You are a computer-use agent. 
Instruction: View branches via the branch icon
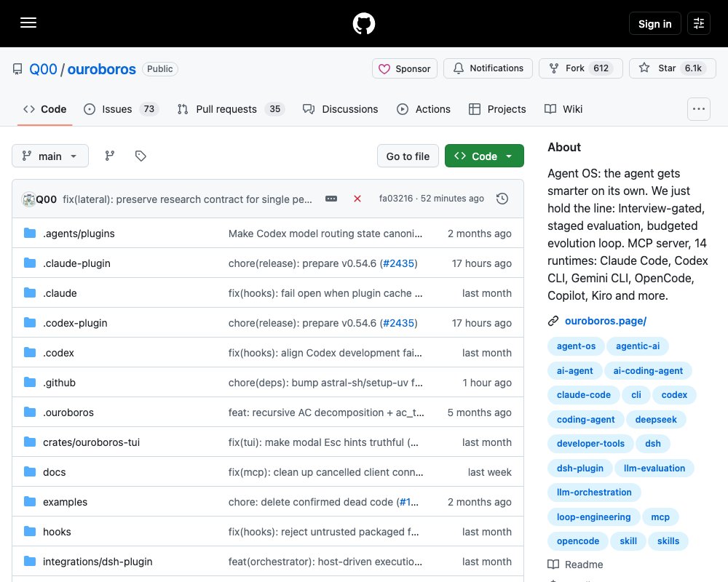tap(110, 156)
